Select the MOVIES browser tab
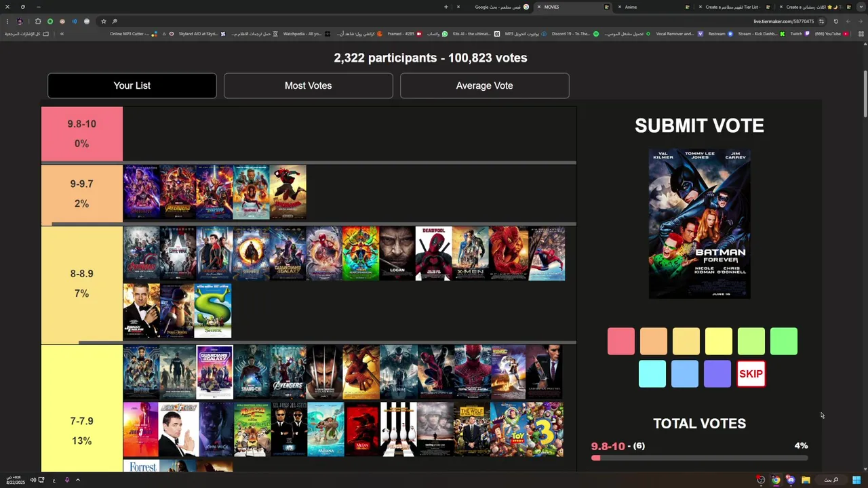The width and height of the screenshot is (868, 488). 574,7
